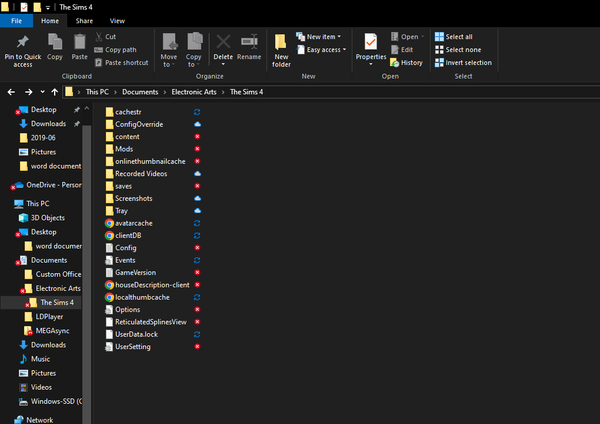Open the New item dropdown

click(x=318, y=37)
